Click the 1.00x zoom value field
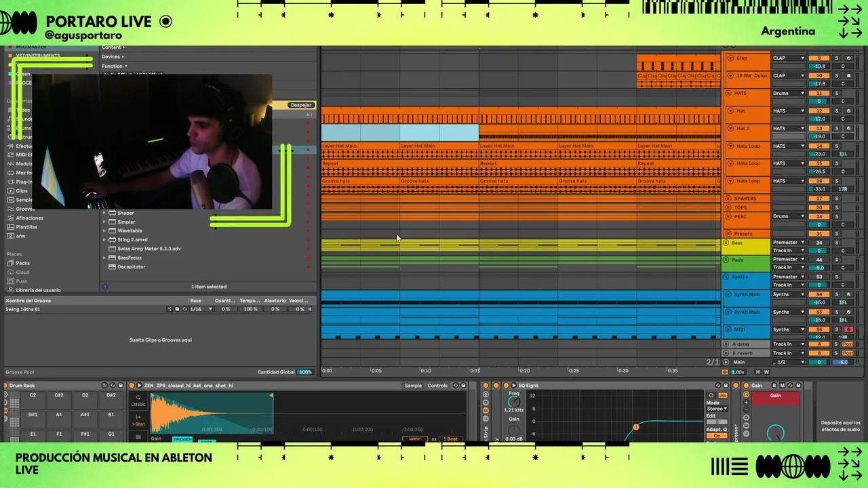This screenshot has height=488, width=868. coord(738,372)
